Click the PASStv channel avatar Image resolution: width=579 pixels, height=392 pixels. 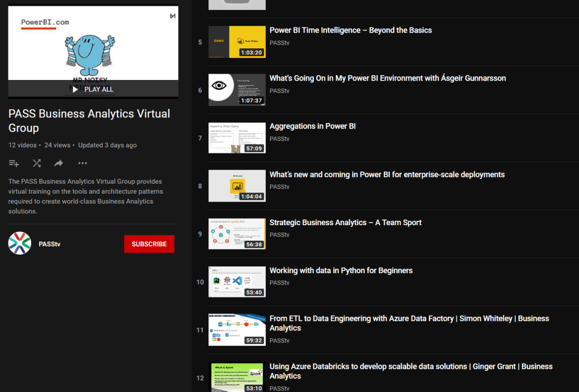coord(19,244)
